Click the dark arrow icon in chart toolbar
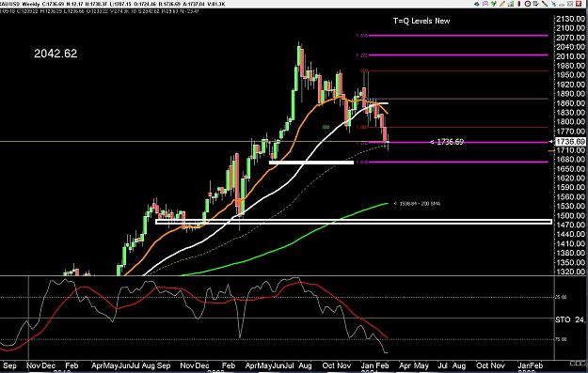The image size is (588, 373). coord(477,4)
